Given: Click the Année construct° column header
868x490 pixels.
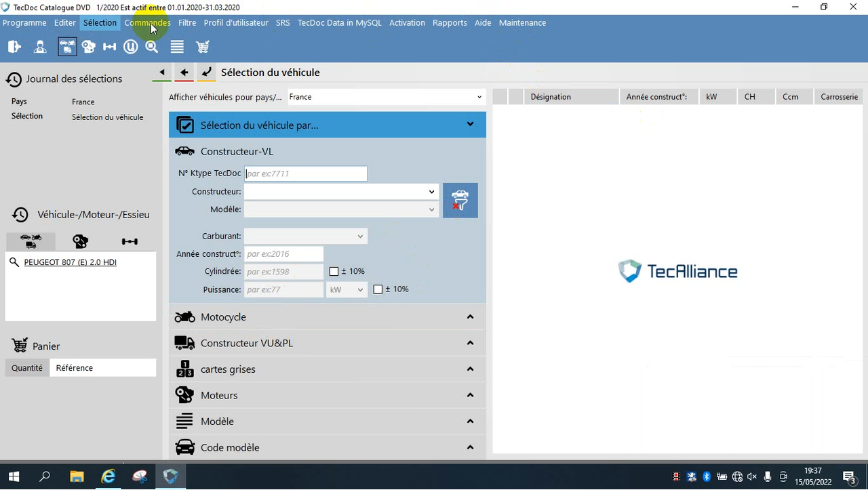Looking at the screenshot, I should pyautogui.click(x=659, y=97).
